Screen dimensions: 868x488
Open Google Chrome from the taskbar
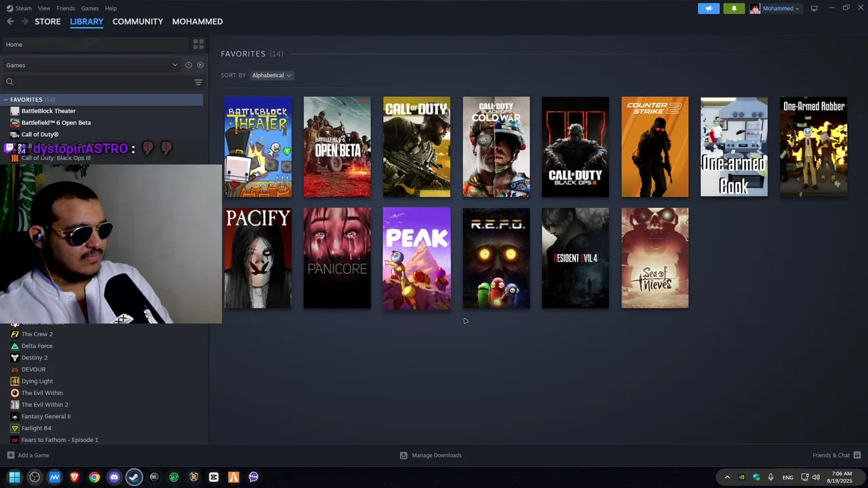click(x=94, y=477)
